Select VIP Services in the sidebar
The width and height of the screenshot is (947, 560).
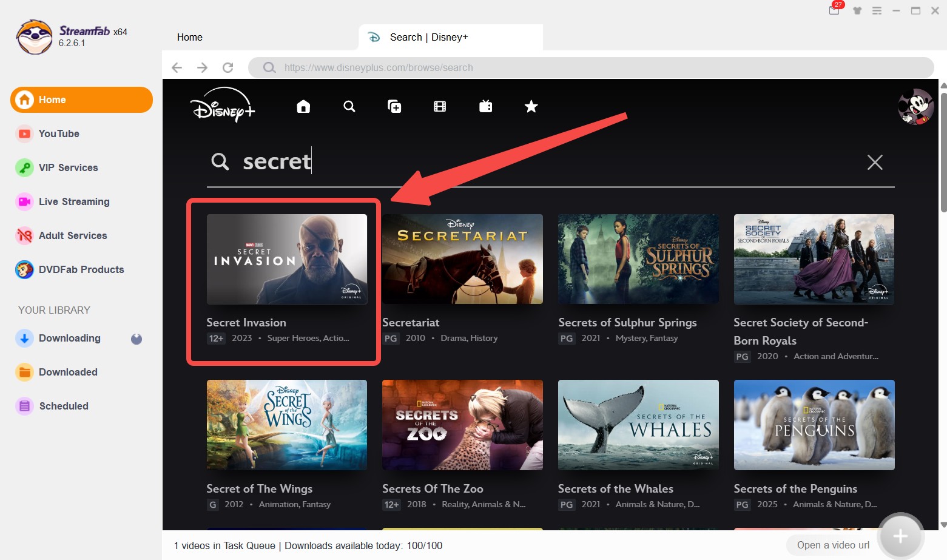coord(68,167)
